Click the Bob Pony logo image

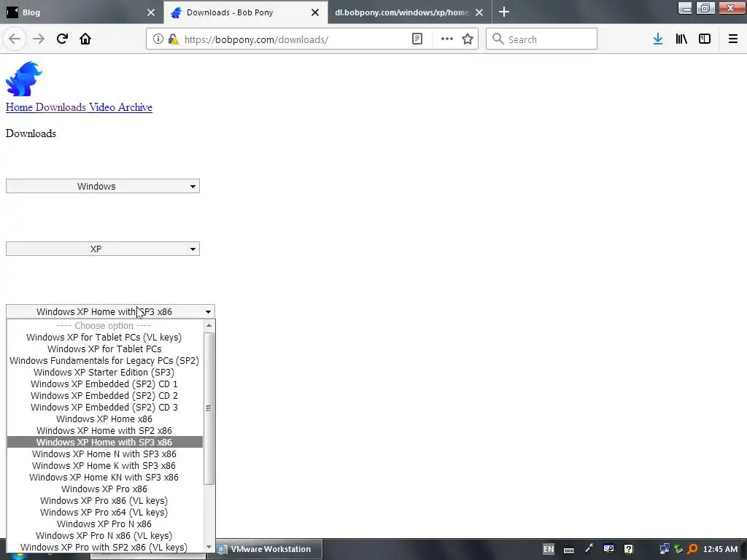(x=24, y=79)
